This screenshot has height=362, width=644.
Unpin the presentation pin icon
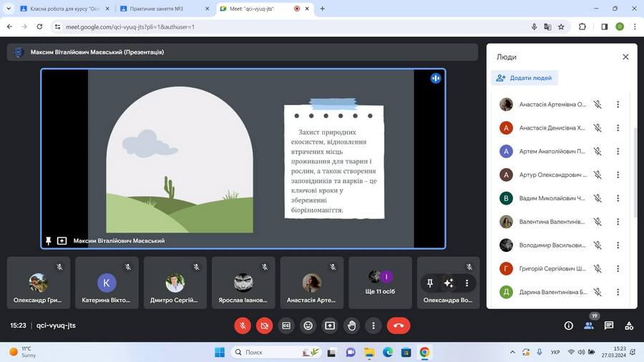pyautogui.click(x=49, y=241)
